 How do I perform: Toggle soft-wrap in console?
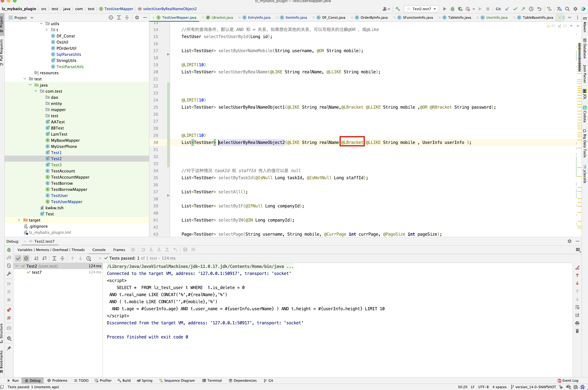[577, 307]
